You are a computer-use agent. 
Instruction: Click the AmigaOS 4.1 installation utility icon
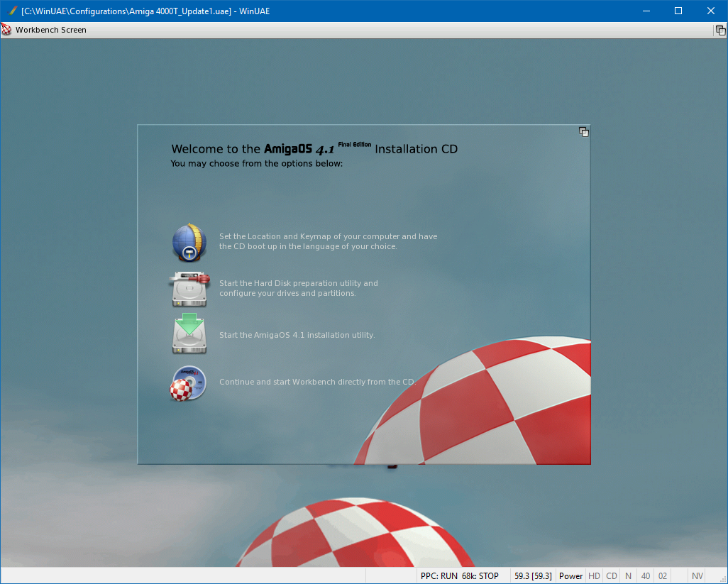(x=189, y=334)
